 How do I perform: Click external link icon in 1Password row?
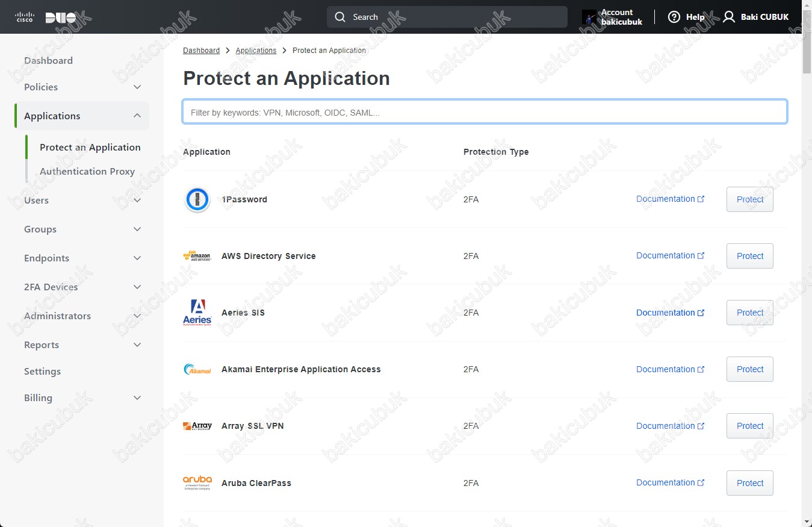701,199
